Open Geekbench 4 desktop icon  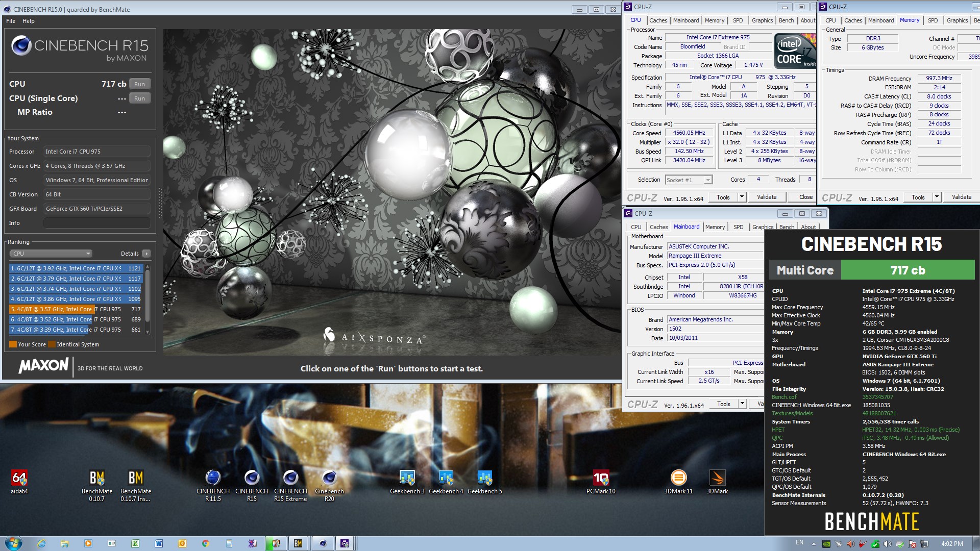click(x=446, y=482)
